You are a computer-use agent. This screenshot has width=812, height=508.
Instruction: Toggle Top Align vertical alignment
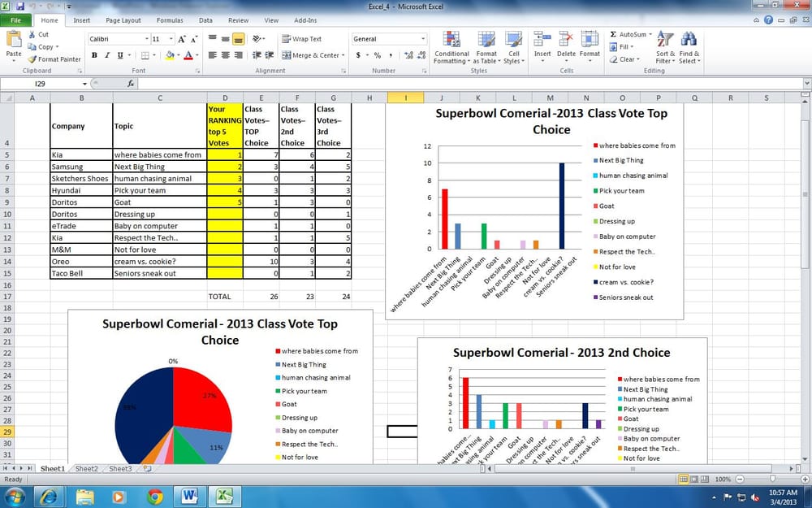(x=212, y=39)
